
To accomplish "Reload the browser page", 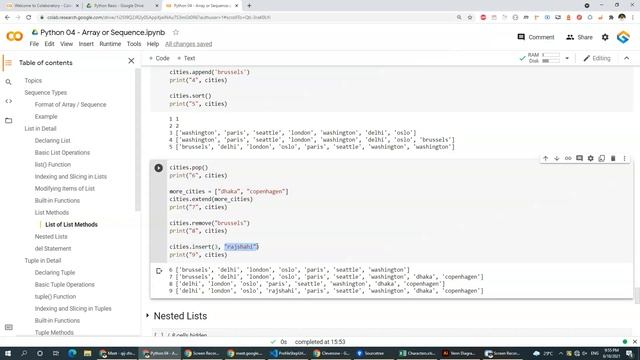I will (29, 18).
